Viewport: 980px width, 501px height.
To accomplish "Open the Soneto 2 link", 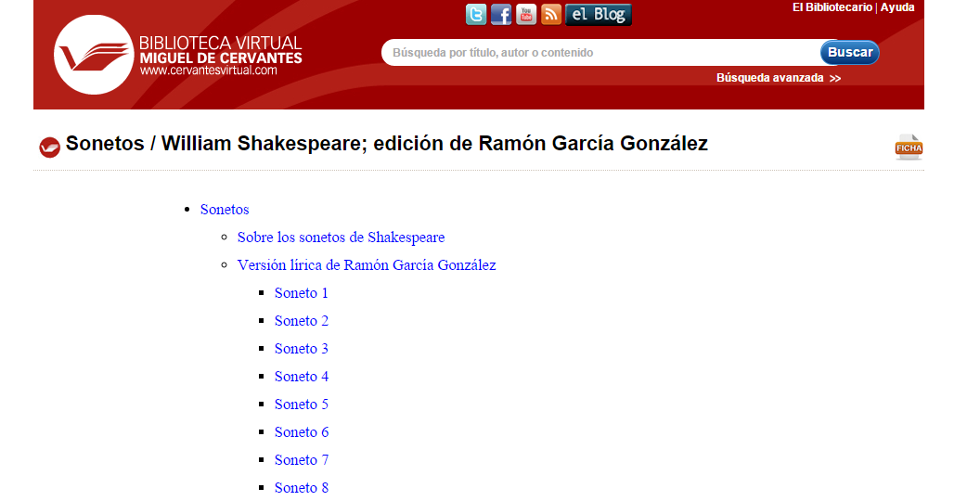I will [x=302, y=320].
